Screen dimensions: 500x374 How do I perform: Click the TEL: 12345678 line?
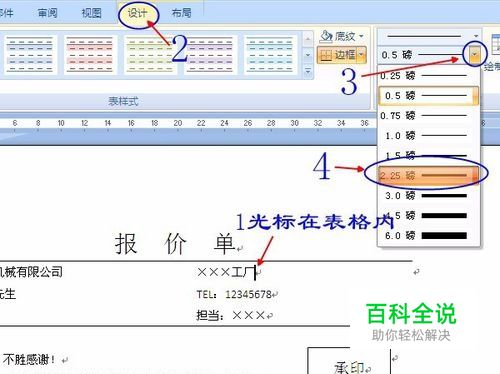[x=234, y=294]
